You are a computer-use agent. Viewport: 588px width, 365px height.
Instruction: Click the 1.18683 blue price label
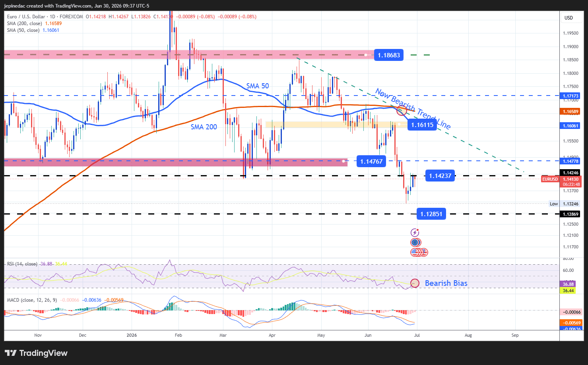pyautogui.click(x=389, y=55)
